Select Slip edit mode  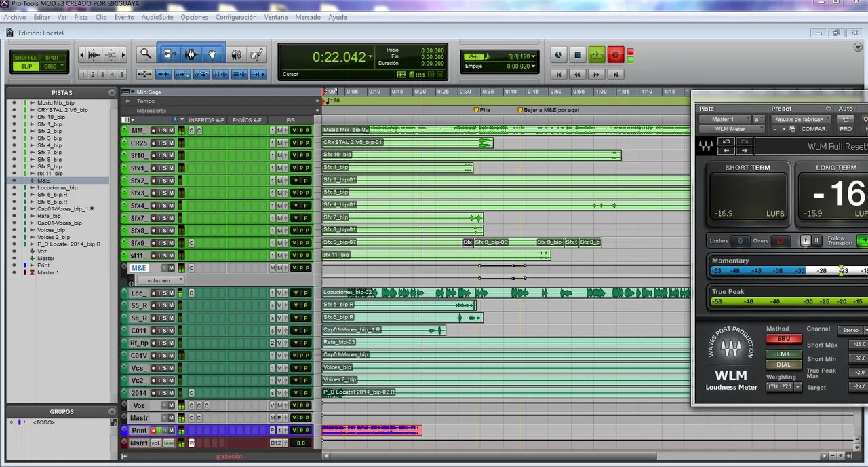pos(26,67)
